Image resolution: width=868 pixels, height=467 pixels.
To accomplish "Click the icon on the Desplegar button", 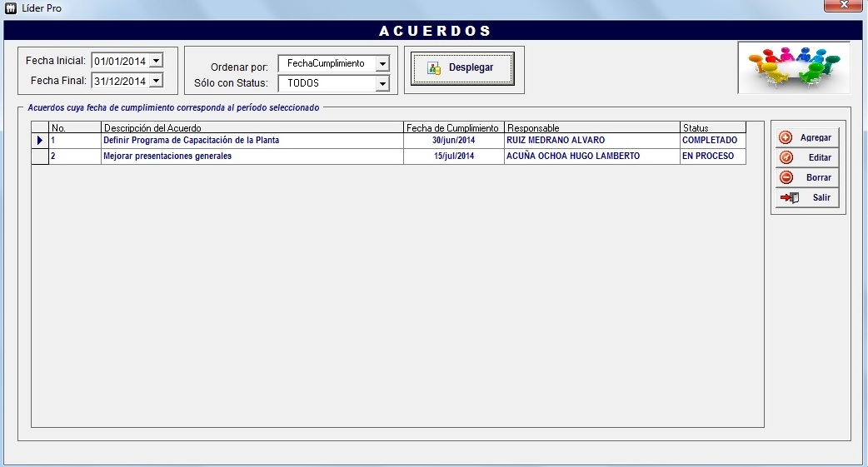I will [434, 68].
